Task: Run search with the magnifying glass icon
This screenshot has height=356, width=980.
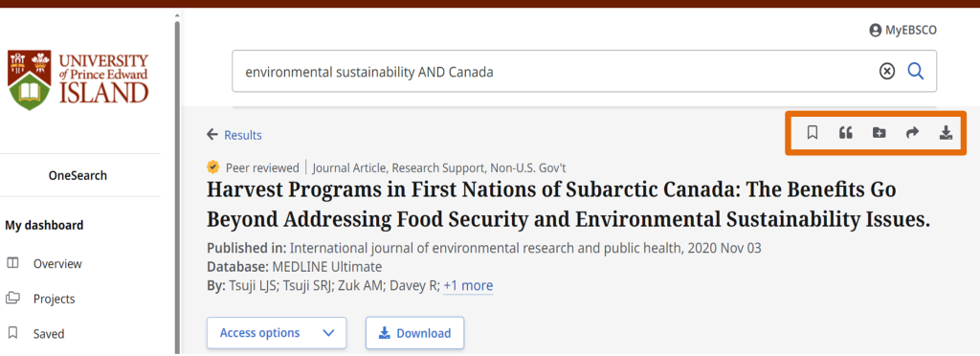Action: click(916, 72)
